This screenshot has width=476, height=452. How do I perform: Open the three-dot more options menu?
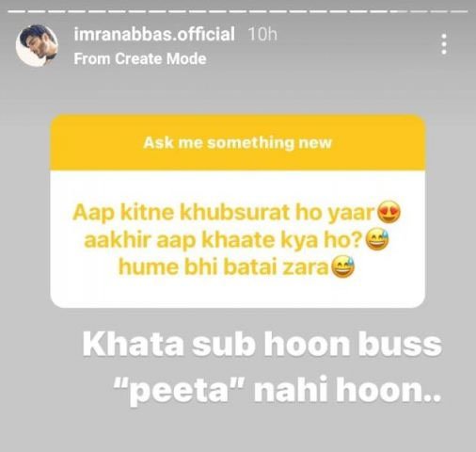[x=444, y=44]
